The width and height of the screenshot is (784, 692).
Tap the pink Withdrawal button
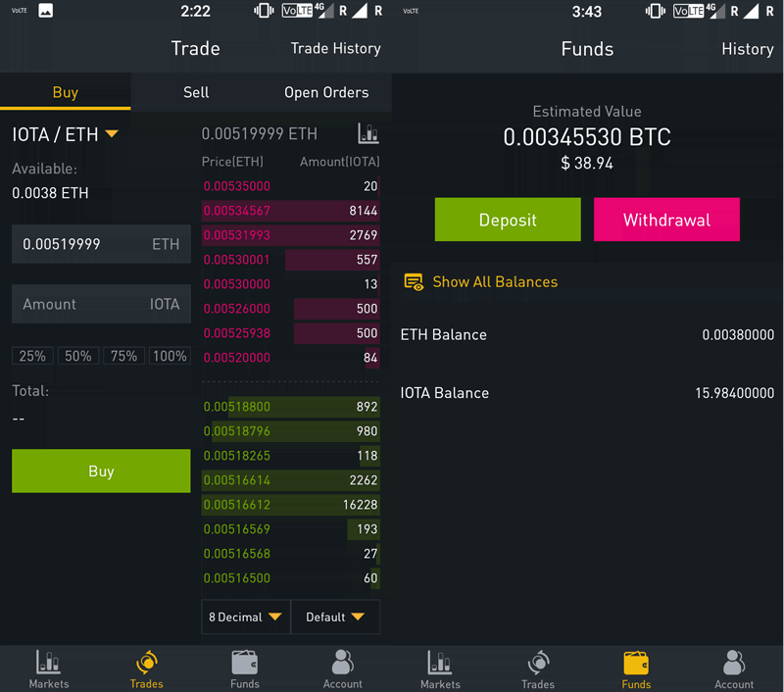tap(666, 220)
